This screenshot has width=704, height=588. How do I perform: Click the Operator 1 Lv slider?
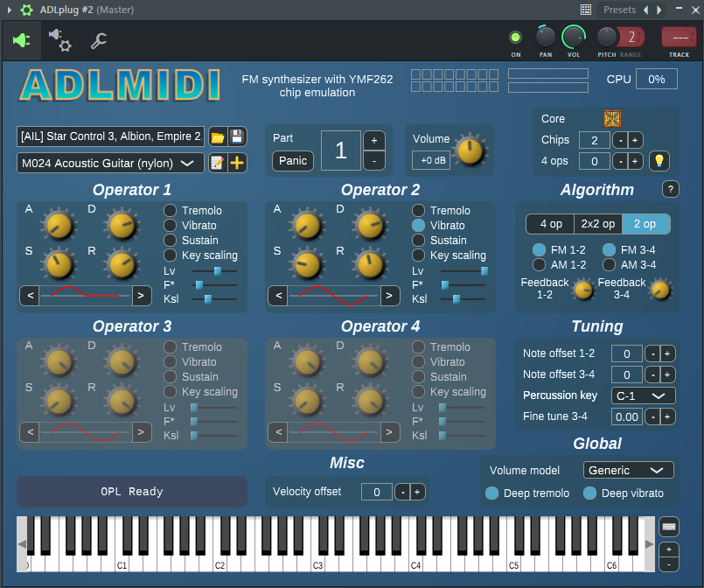[x=214, y=271]
